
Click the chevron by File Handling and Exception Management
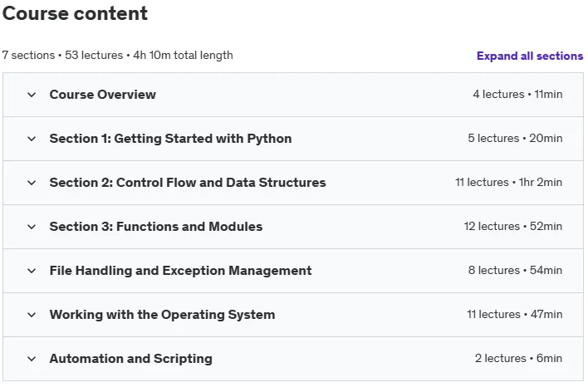coord(32,271)
